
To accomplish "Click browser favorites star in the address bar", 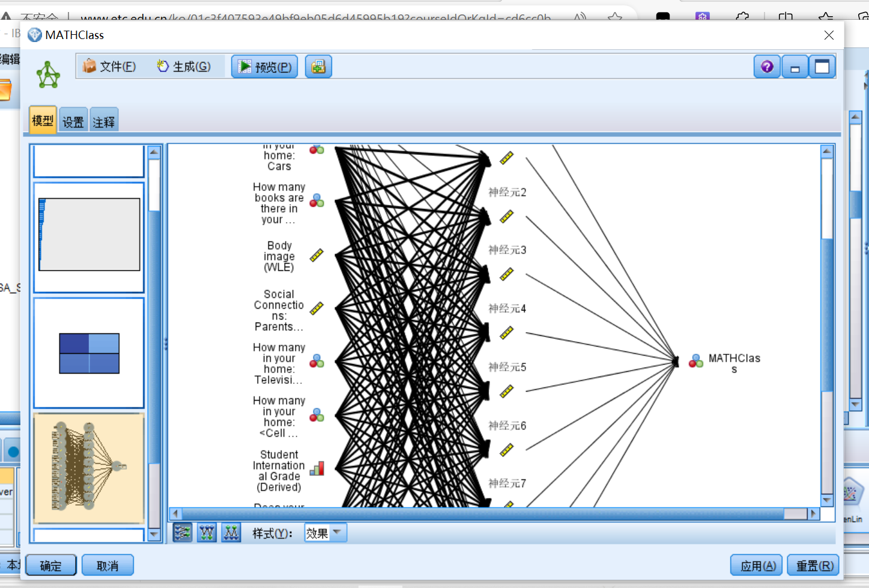I will (614, 17).
